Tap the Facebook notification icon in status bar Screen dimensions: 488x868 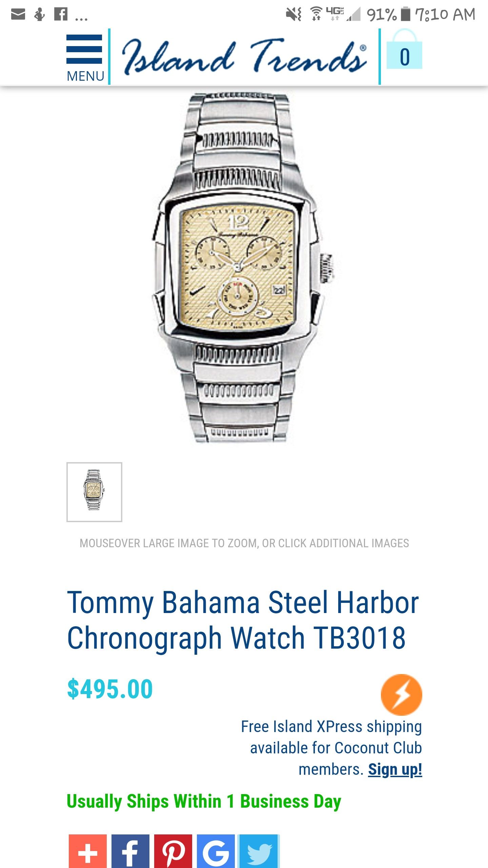tap(61, 14)
